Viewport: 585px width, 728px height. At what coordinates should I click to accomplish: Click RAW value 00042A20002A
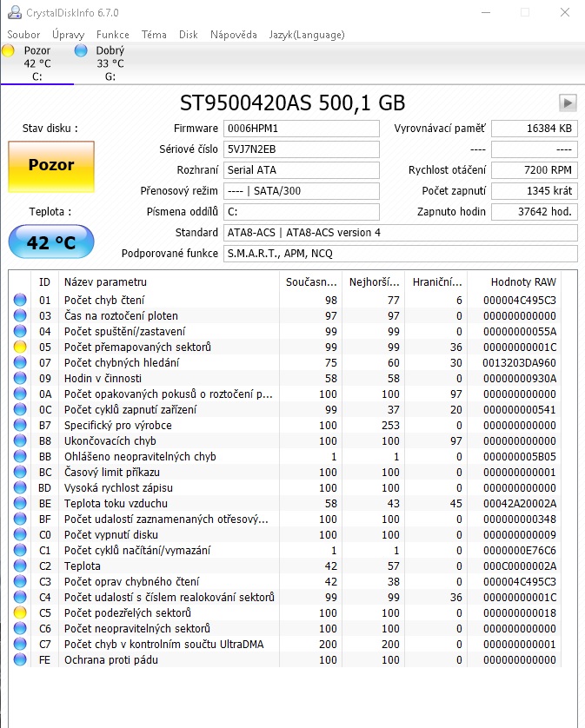click(x=519, y=503)
